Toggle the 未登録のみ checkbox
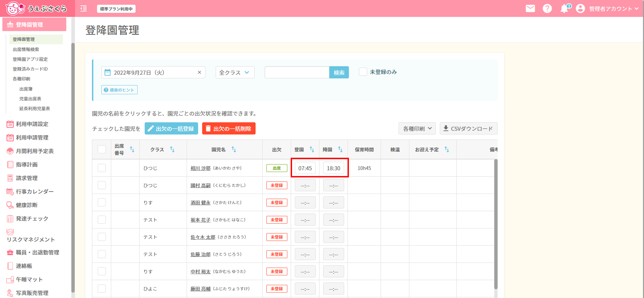Viewport: 644px width, 298px height. (x=363, y=72)
